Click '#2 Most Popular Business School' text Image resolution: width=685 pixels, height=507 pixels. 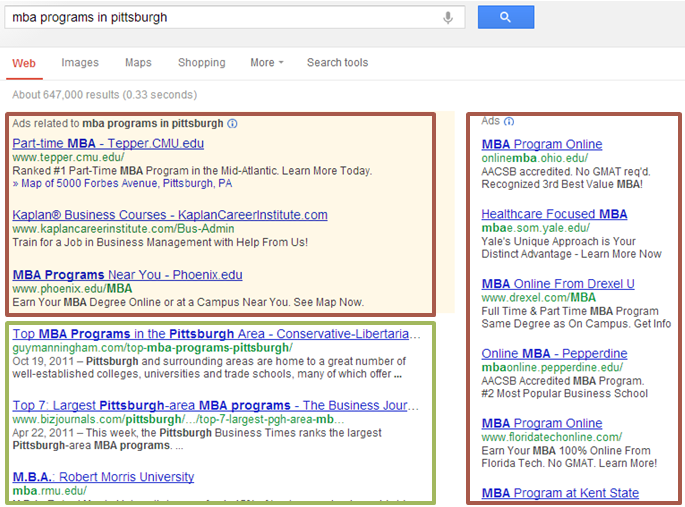[564, 393]
